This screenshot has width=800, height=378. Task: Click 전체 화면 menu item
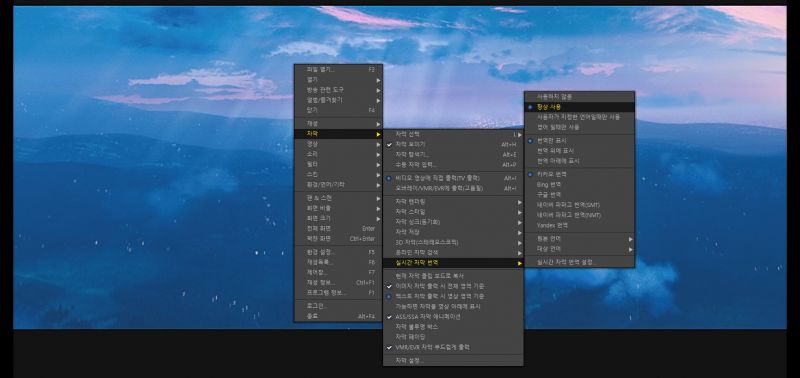click(x=338, y=229)
